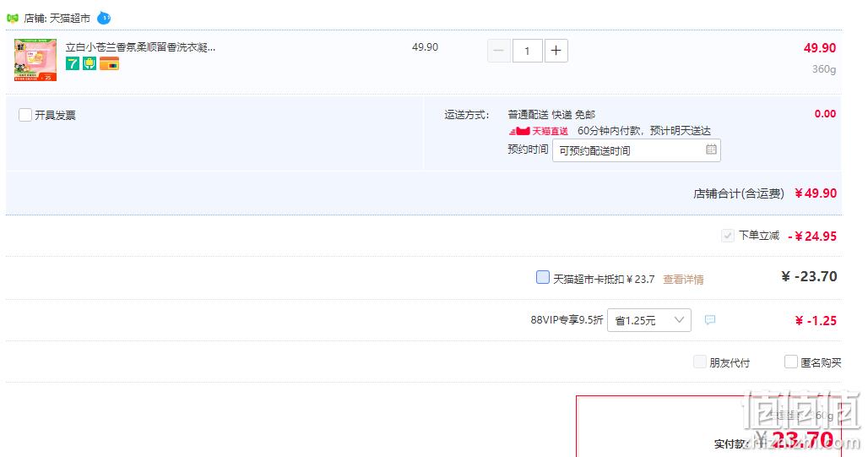Enable the 开具发票 invoice checkbox
This screenshot has width=868, height=457.
click(25, 115)
